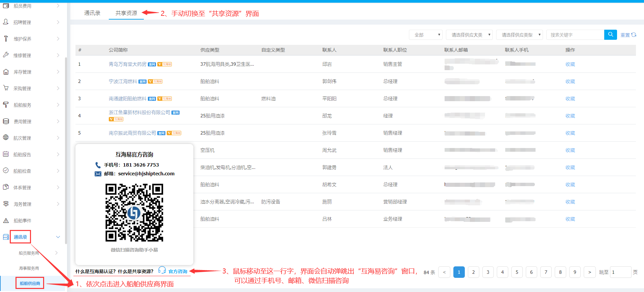Click the 互海易 V badge under 浙江鱼童新材料
Viewport: 644px width, 292px height.
(x=116, y=119)
